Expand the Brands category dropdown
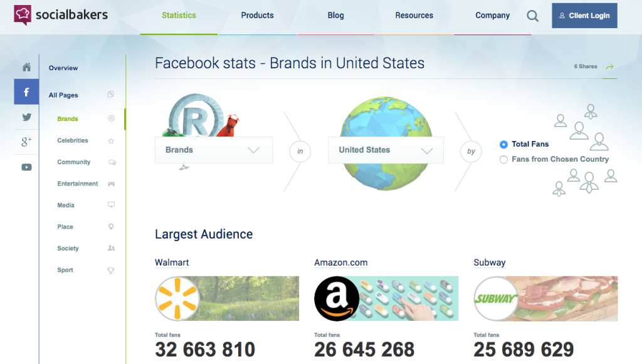642x364 pixels. point(214,150)
